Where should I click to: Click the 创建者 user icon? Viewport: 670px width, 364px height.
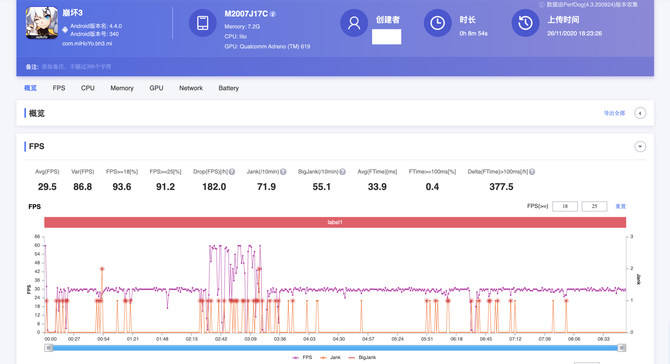(354, 23)
